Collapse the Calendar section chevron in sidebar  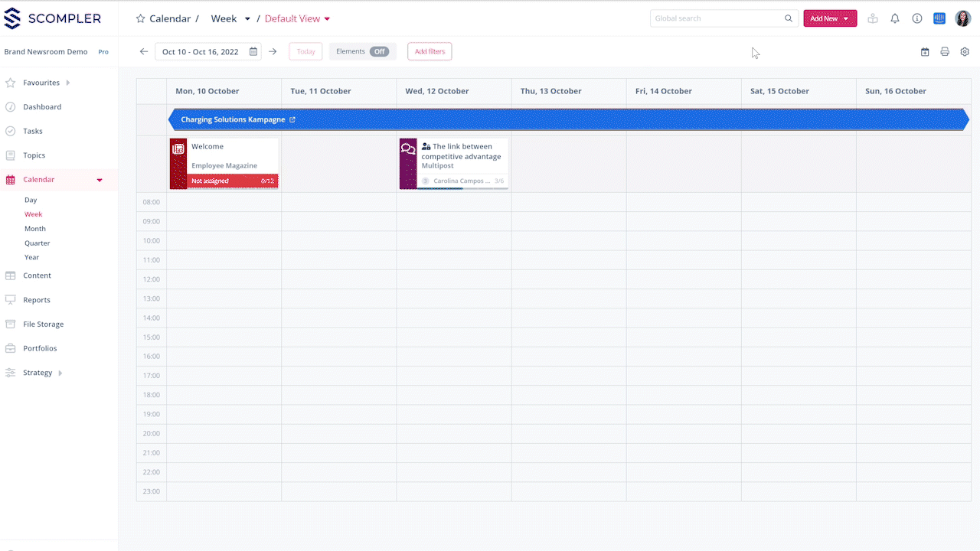[x=99, y=179]
